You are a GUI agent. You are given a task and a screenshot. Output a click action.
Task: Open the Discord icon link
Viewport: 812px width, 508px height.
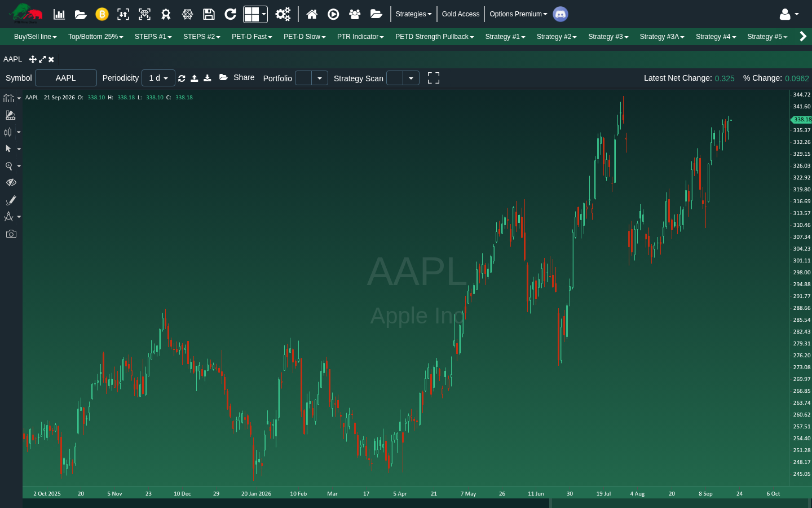(561, 14)
